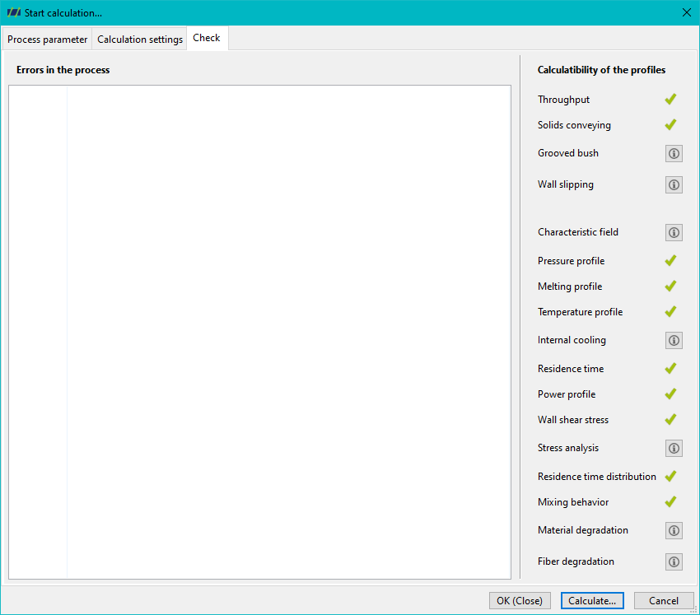Start the run with the Calculate button
Viewport: 700px width, 615px height.
pyautogui.click(x=592, y=601)
